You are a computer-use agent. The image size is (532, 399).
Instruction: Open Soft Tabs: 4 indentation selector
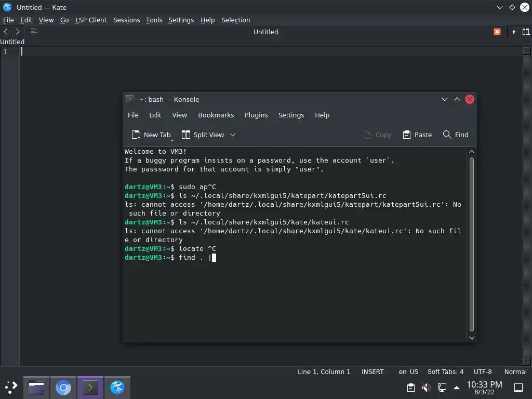tap(445, 371)
